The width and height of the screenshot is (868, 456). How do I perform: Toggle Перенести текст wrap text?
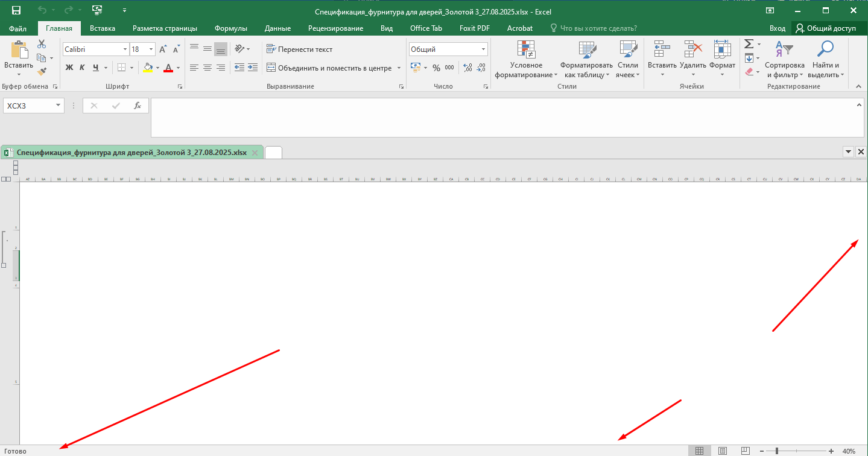tap(299, 49)
